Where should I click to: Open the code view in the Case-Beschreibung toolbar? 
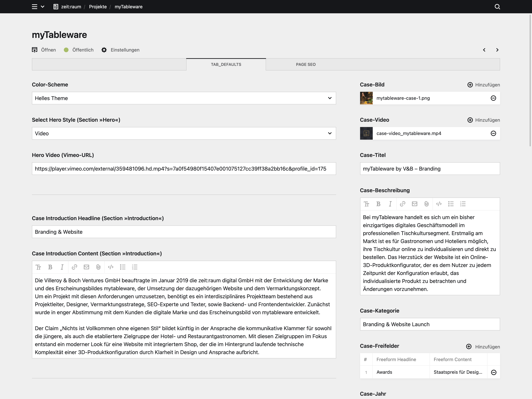(x=439, y=204)
